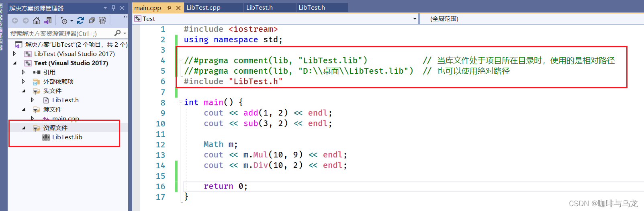
Task: Expand the LibTest (Visual Studio 2017) project
Action: coord(15,54)
